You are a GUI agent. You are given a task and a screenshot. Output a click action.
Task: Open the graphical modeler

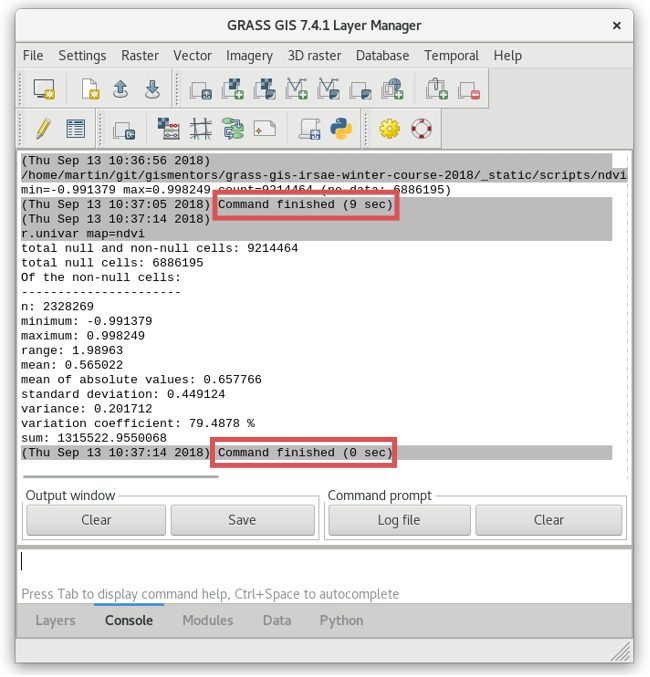coord(233,129)
